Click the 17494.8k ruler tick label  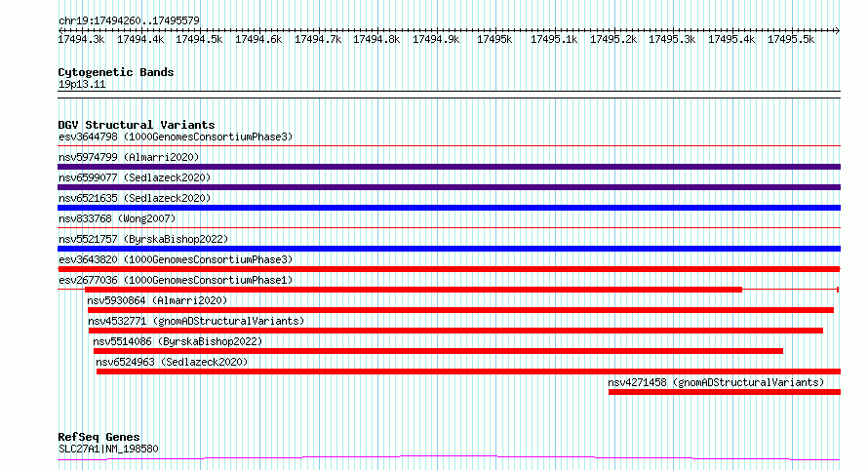376,39
